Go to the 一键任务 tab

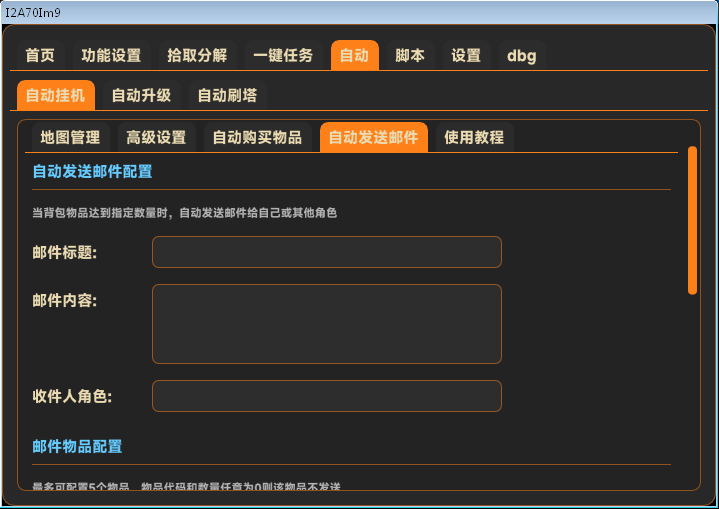pos(283,56)
